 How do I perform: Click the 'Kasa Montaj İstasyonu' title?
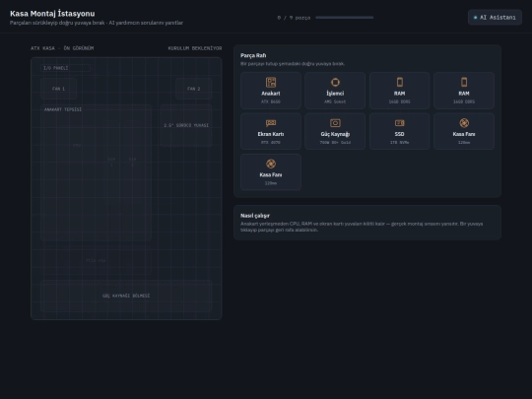click(x=52, y=14)
